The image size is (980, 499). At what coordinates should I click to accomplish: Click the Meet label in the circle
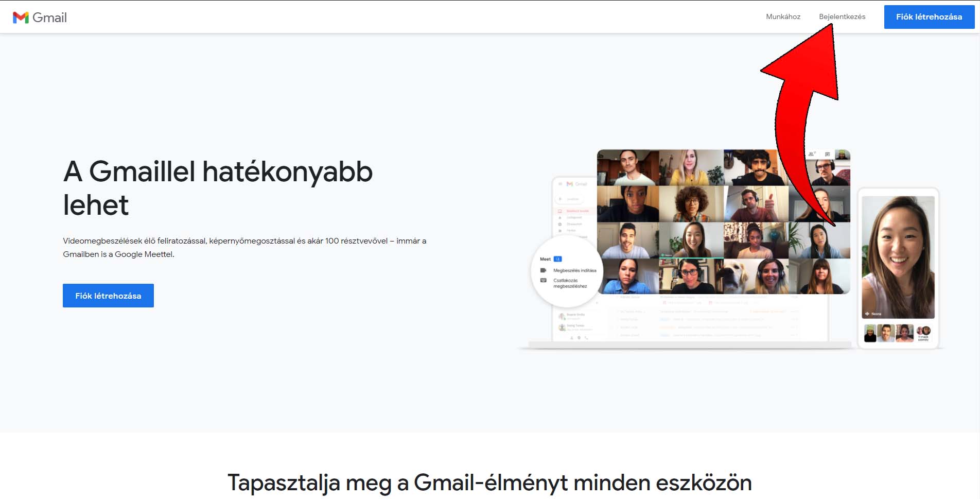click(x=545, y=259)
